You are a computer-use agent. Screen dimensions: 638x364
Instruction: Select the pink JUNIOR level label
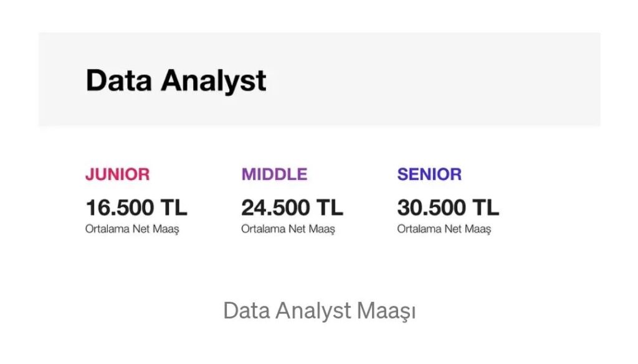pos(117,174)
